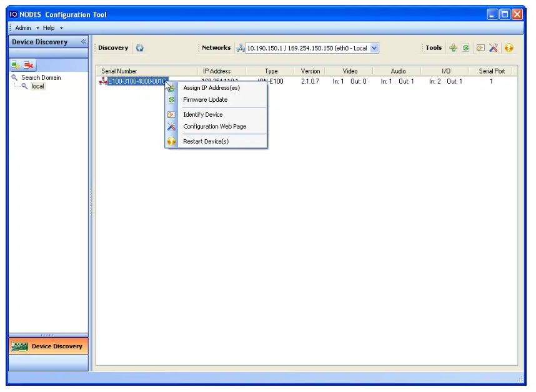
Task: Sort by the Audio column header
Action: pos(397,71)
